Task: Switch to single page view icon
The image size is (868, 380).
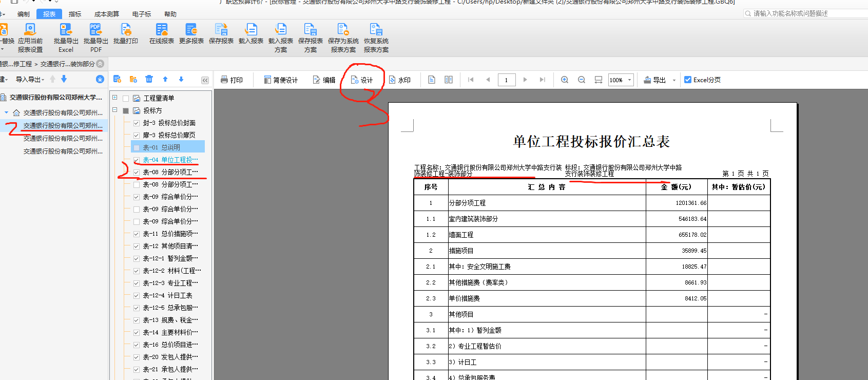Action: coord(432,80)
